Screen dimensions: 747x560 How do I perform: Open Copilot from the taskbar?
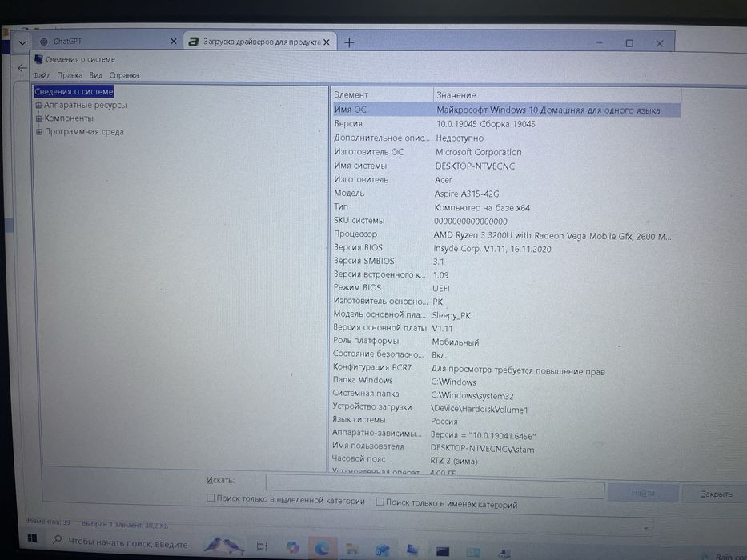292,547
